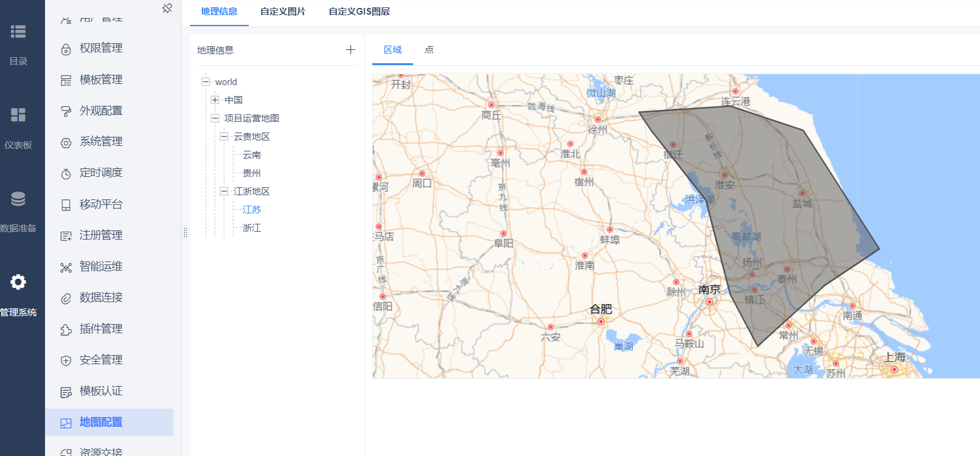Open 模板管理 menu item
The height and width of the screenshot is (456, 980).
tap(109, 79)
